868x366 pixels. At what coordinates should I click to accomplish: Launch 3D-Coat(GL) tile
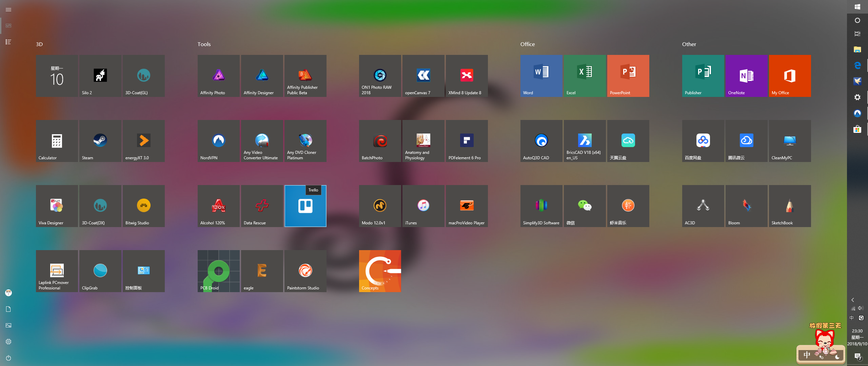[143, 76]
